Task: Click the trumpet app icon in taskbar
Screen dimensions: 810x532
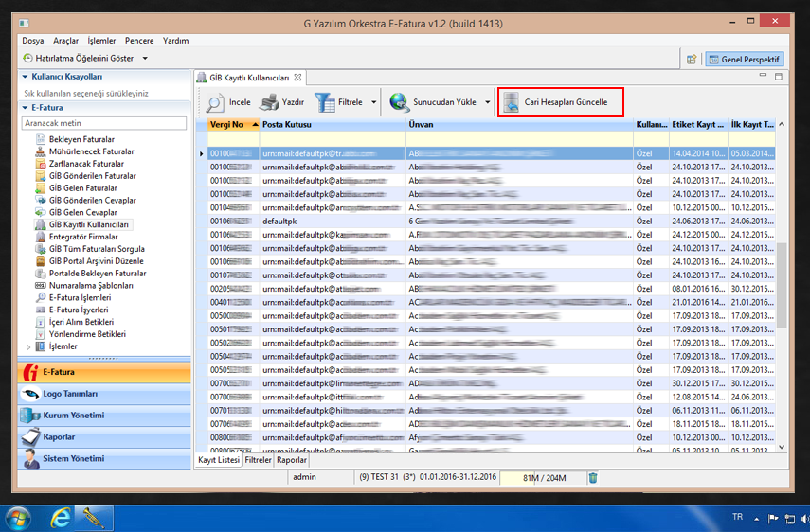Action: [94, 519]
